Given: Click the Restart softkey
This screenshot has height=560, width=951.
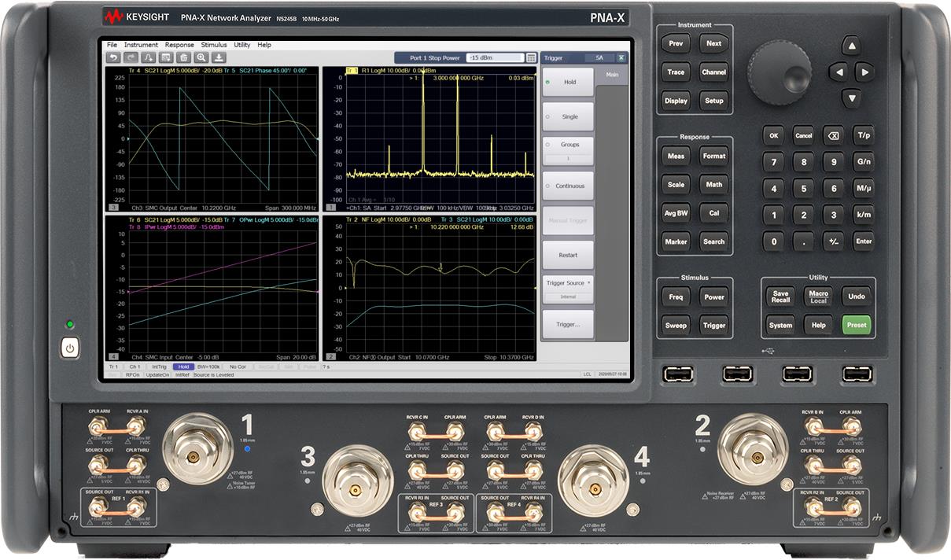Looking at the screenshot, I should [x=567, y=255].
